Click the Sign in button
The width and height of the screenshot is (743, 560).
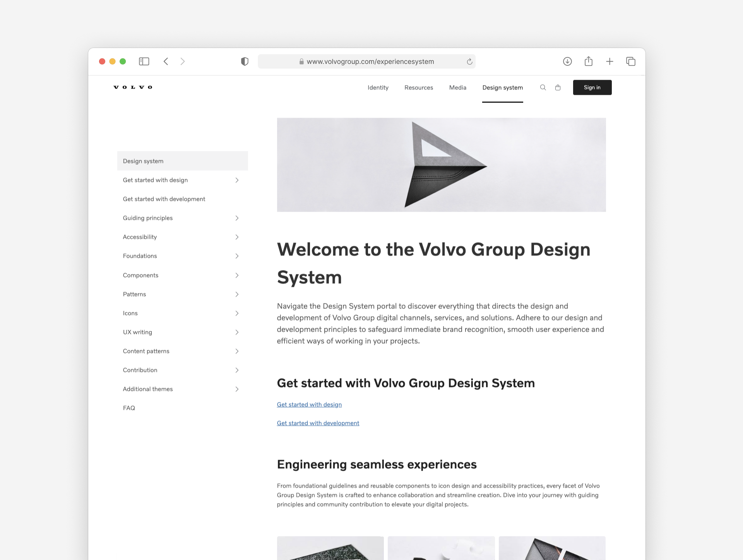click(x=592, y=87)
